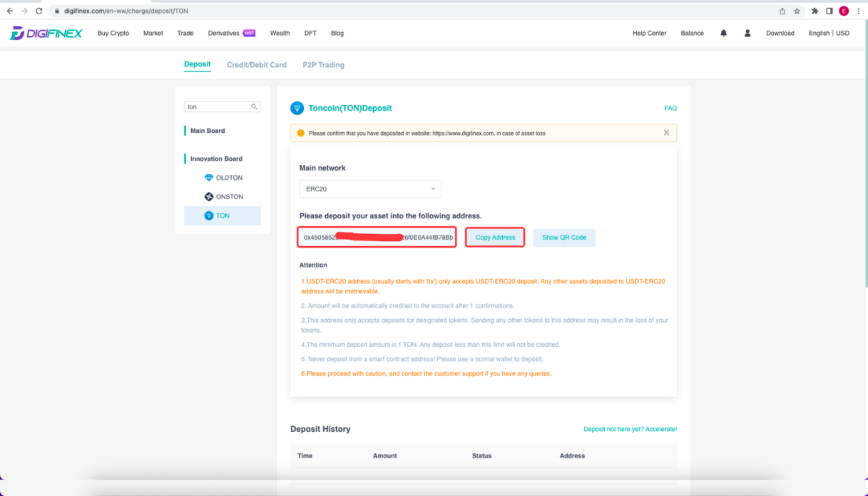
Task: Click the coin search field containing 'ton'
Action: 222,107
